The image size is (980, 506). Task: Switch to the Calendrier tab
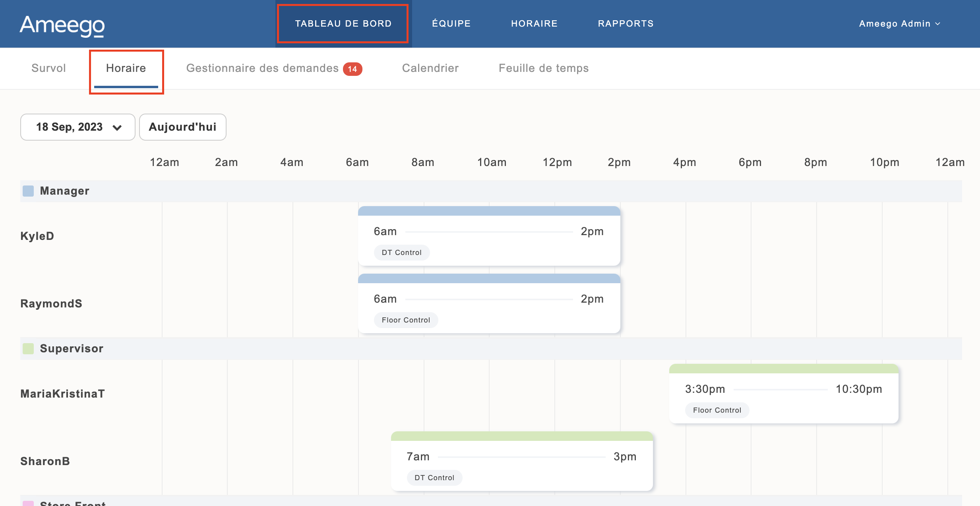pyautogui.click(x=430, y=68)
